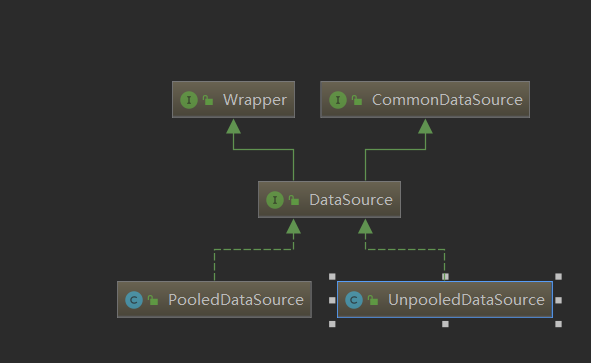Click the arrowhead pointing into CommonDataSource
The image size is (591, 363).
[x=426, y=126]
